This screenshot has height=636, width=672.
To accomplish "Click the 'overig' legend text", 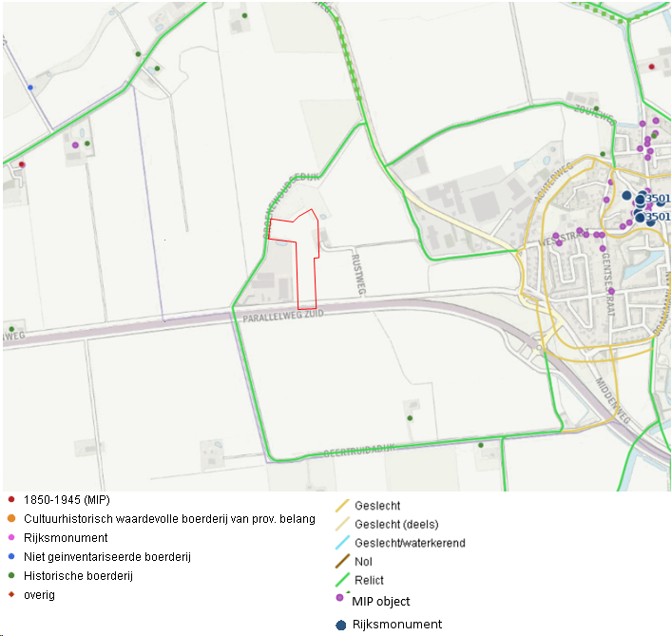I will point(39,595).
